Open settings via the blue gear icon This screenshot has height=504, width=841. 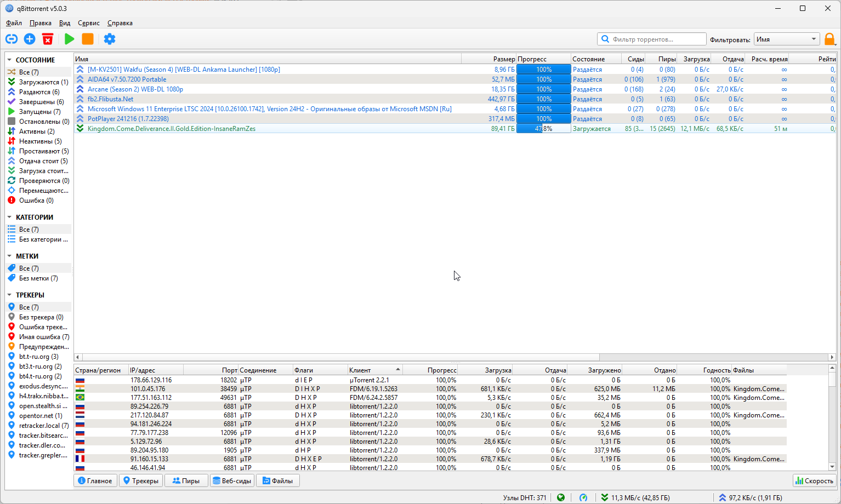coord(110,39)
